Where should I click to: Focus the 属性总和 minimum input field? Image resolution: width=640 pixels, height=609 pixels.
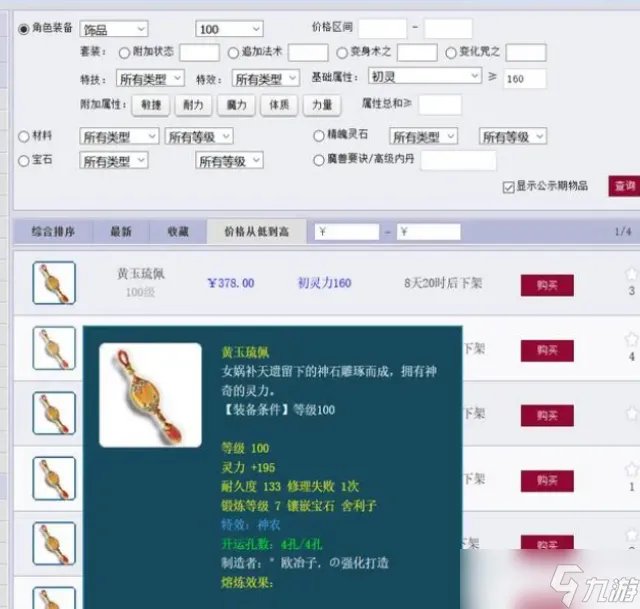[440, 105]
